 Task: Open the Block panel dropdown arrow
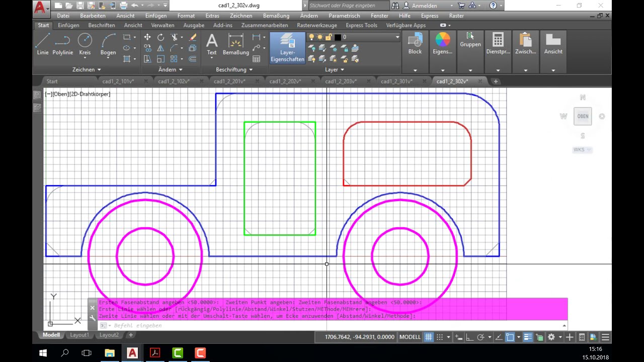(415, 70)
